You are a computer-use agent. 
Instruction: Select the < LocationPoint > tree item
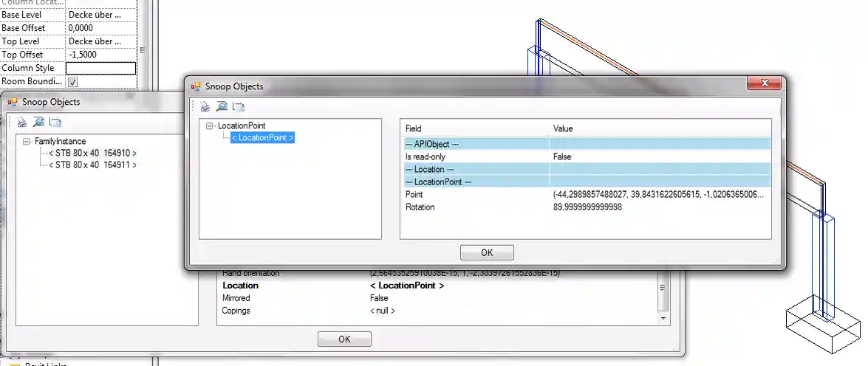pos(262,137)
